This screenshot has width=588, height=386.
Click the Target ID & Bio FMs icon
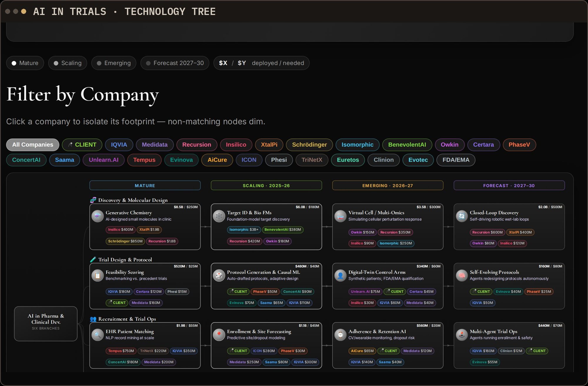(x=219, y=216)
